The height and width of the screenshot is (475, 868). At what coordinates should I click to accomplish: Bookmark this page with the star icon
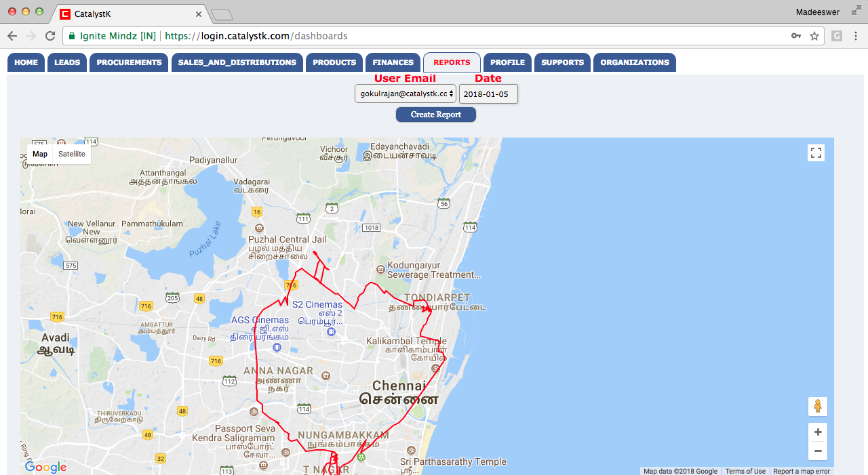(x=814, y=36)
